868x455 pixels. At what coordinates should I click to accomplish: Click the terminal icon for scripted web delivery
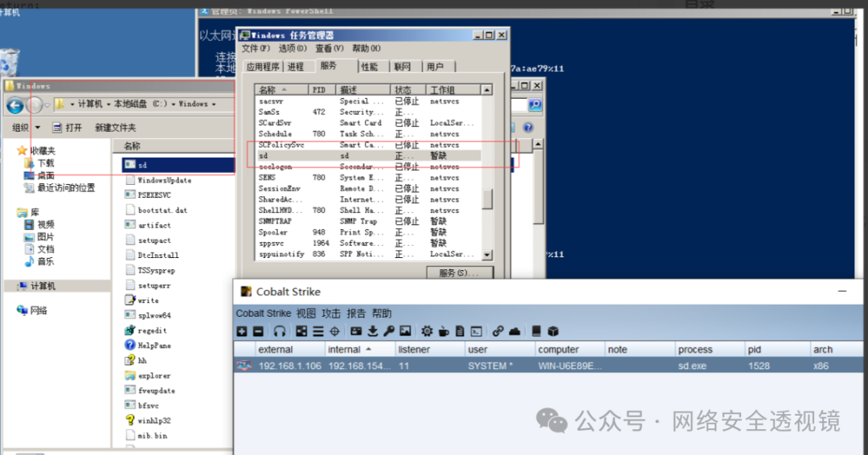tap(476, 331)
